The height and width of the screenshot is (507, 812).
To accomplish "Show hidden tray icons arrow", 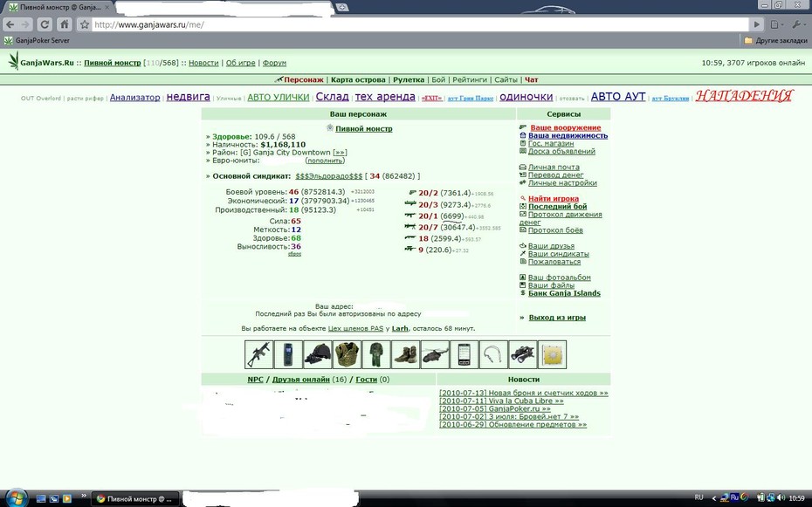I will tap(714, 499).
